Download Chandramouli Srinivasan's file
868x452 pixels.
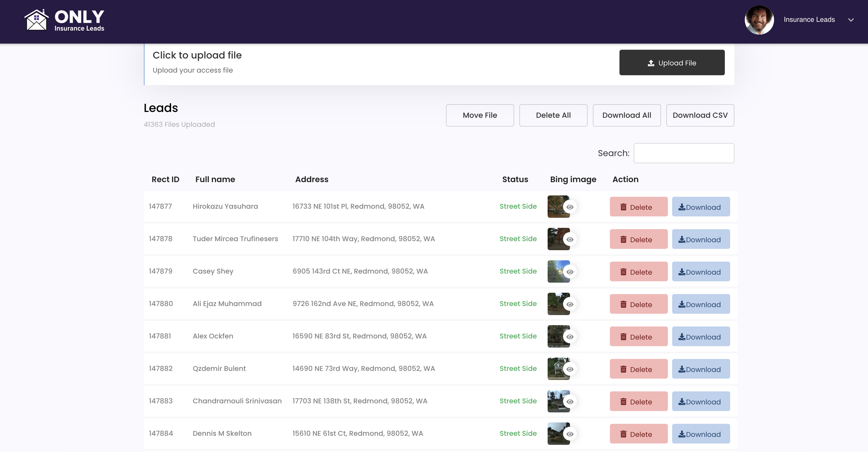pos(701,401)
